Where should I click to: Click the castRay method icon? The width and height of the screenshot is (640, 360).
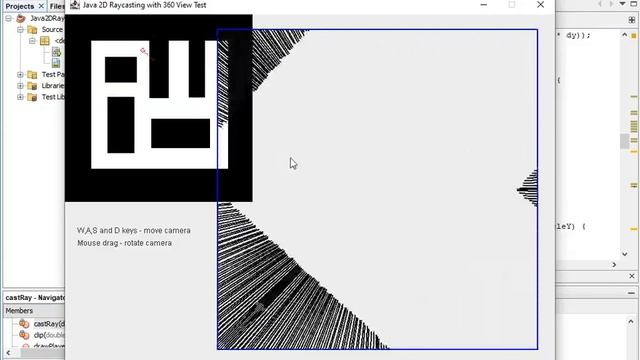point(24,324)
